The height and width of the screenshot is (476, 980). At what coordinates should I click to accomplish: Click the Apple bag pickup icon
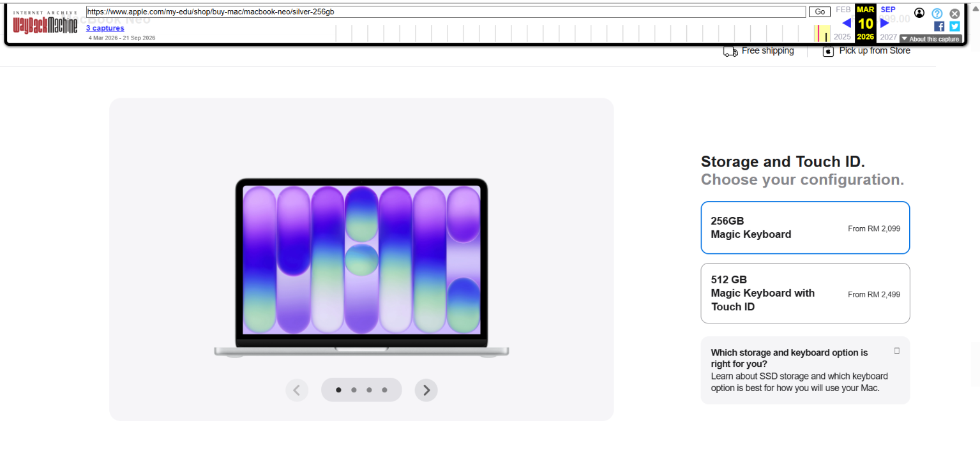(828, 51)
